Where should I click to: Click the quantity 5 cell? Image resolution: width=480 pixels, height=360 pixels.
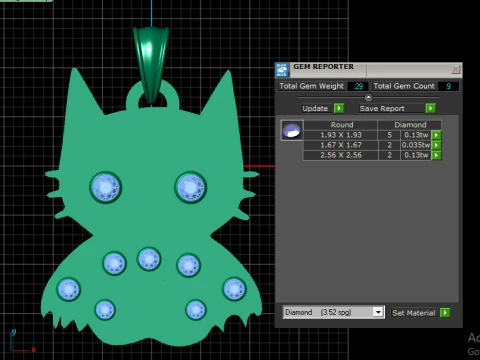[x=389, y=135]
